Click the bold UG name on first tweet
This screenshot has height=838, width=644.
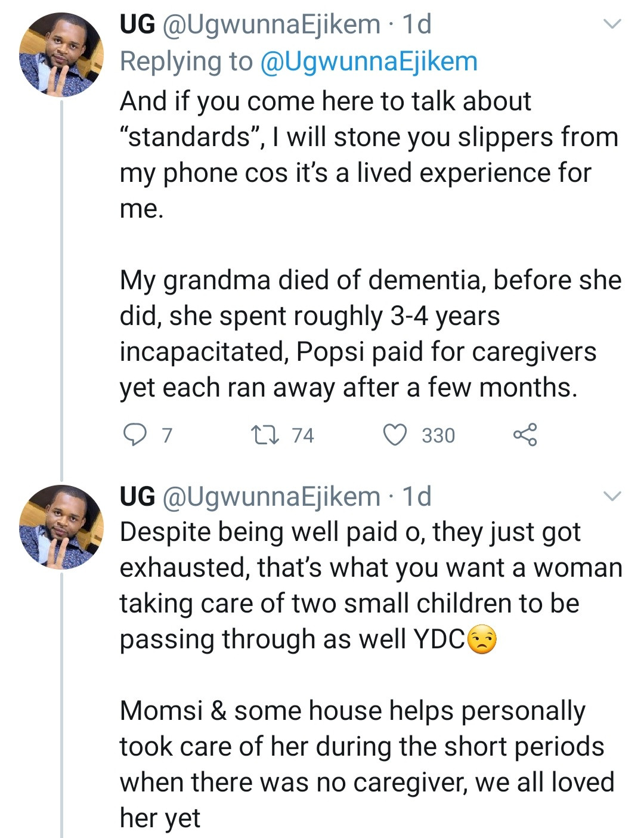pos(137,24)
